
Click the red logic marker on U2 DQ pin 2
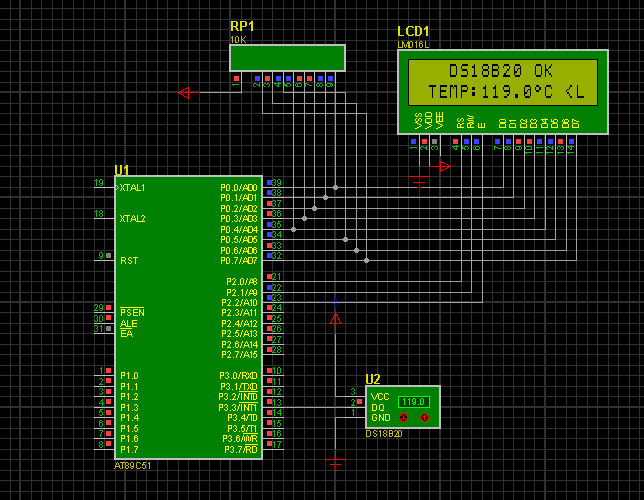359,402
